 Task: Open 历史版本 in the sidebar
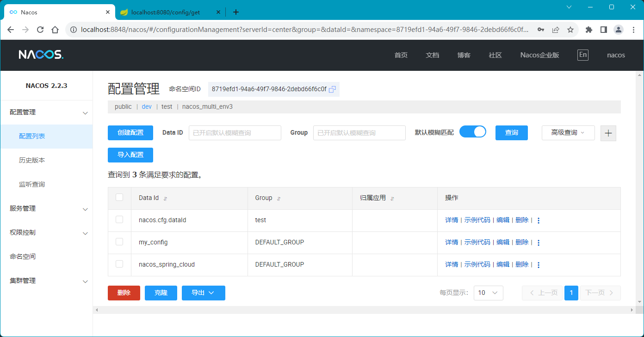tap(46, 161)
